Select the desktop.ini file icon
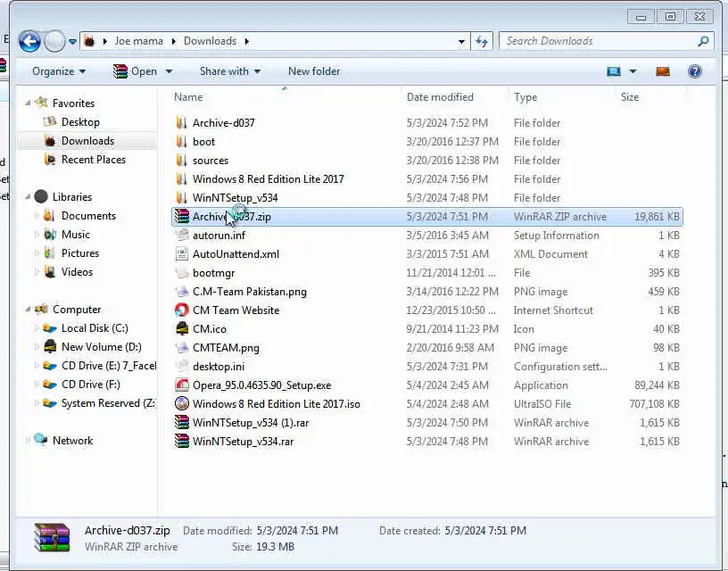 point(181,367)
